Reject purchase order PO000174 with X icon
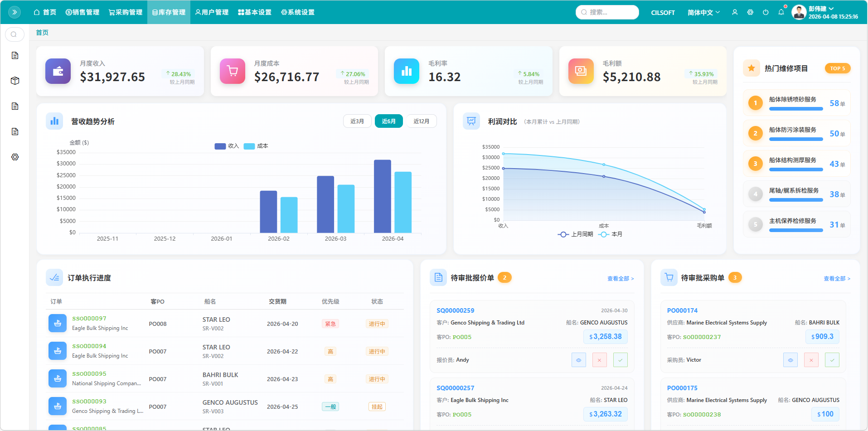The height and width of the screenshot is (431, 868). (x=811, y=360)
